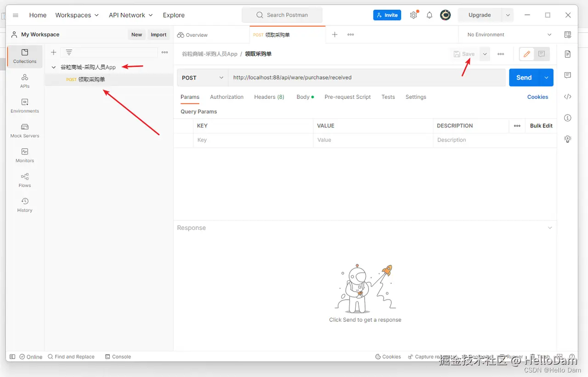Open the API Network dropdown
The image size is (588, 377).
131,15
